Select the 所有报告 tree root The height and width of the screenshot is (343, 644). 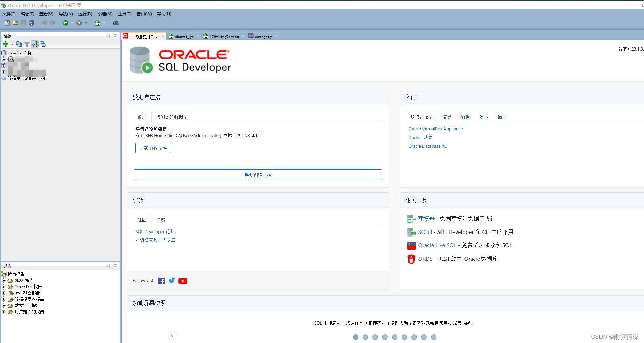click(x=16, y=274)
